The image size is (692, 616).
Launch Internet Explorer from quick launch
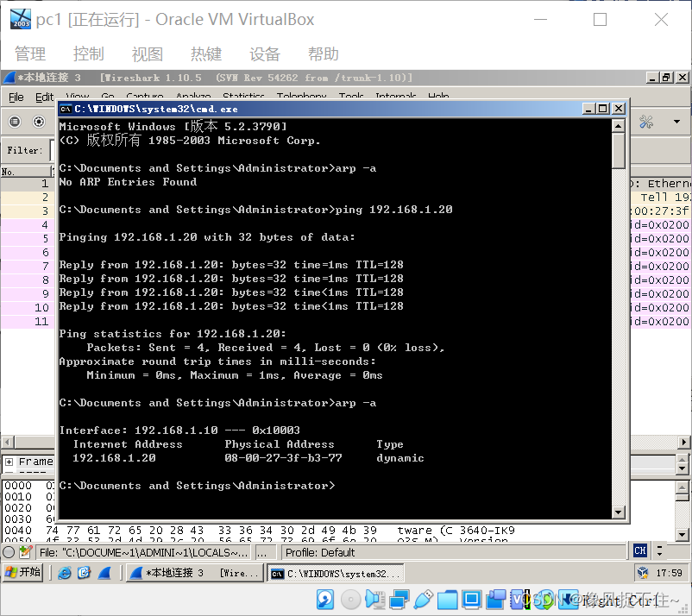(65, 573)
